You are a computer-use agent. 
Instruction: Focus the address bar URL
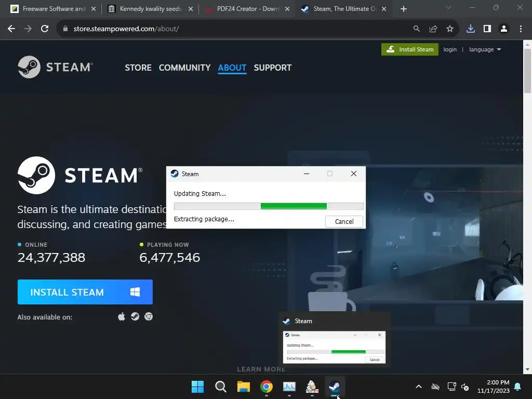126,29
